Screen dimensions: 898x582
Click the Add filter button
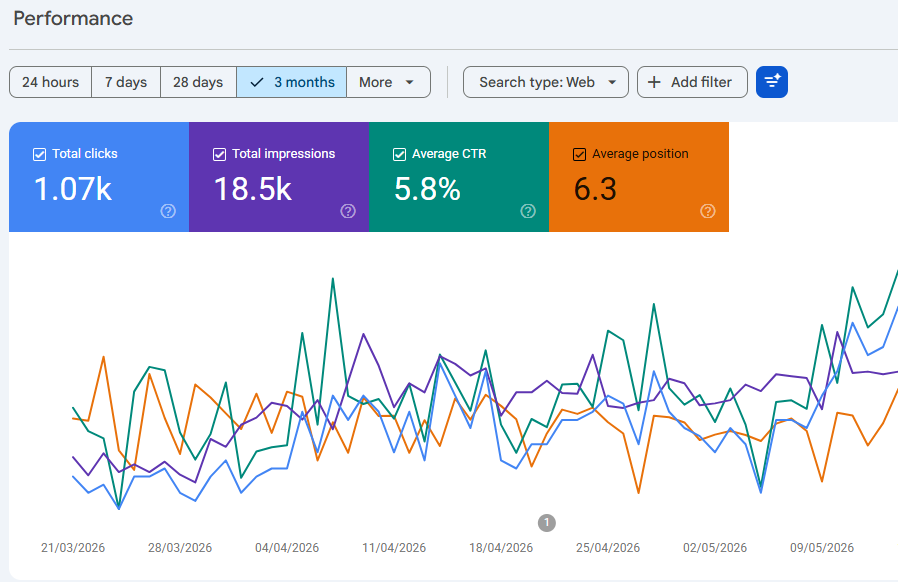[692, 82]
